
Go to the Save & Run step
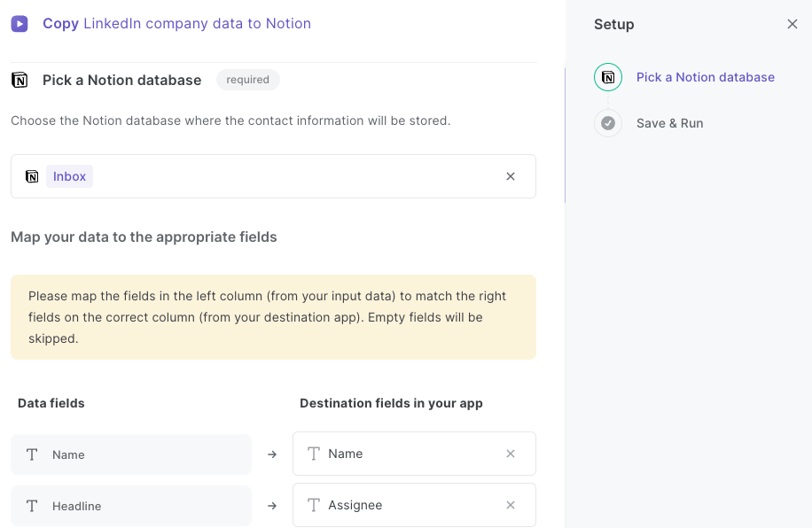(x=669, y=123)
